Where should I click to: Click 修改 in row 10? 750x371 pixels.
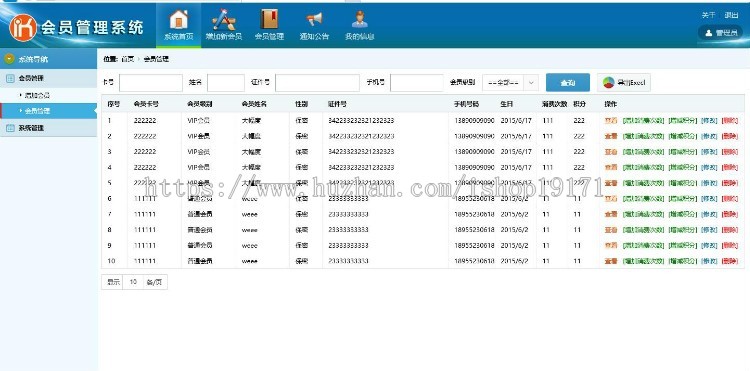pos(709,261)
